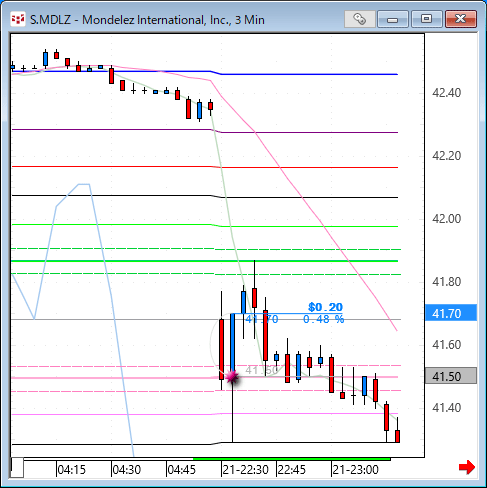Viewport: 487px width, 488px height.
Task: Click the 04:45 time axis label
Action: [181, 470]
